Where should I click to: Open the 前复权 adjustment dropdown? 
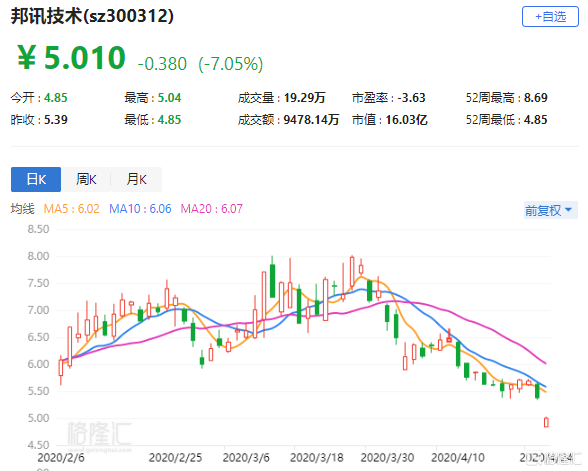pyautogui.click(x=550, y=210)
